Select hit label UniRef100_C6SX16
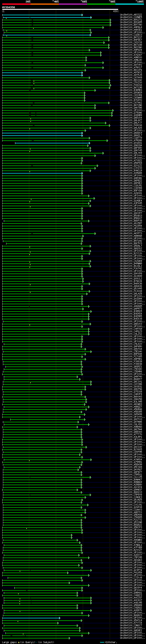The width and height of the screenshot is (146, 644). click(x=131, y=42)
